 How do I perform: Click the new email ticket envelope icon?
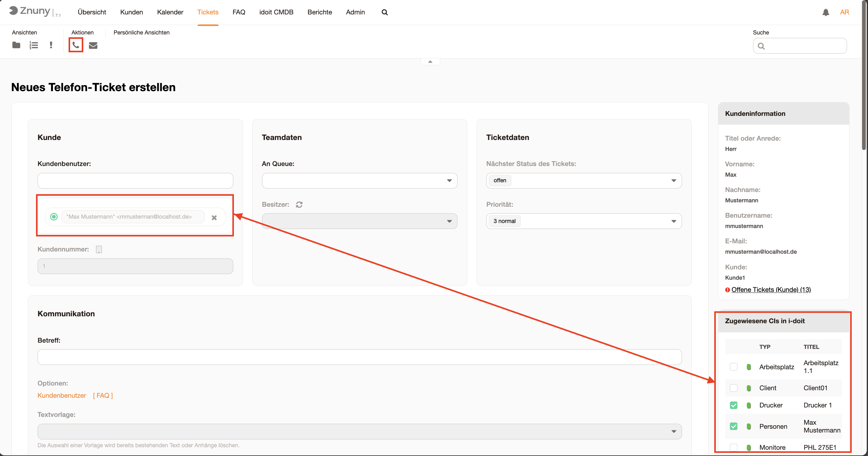(x=93, y=45)
